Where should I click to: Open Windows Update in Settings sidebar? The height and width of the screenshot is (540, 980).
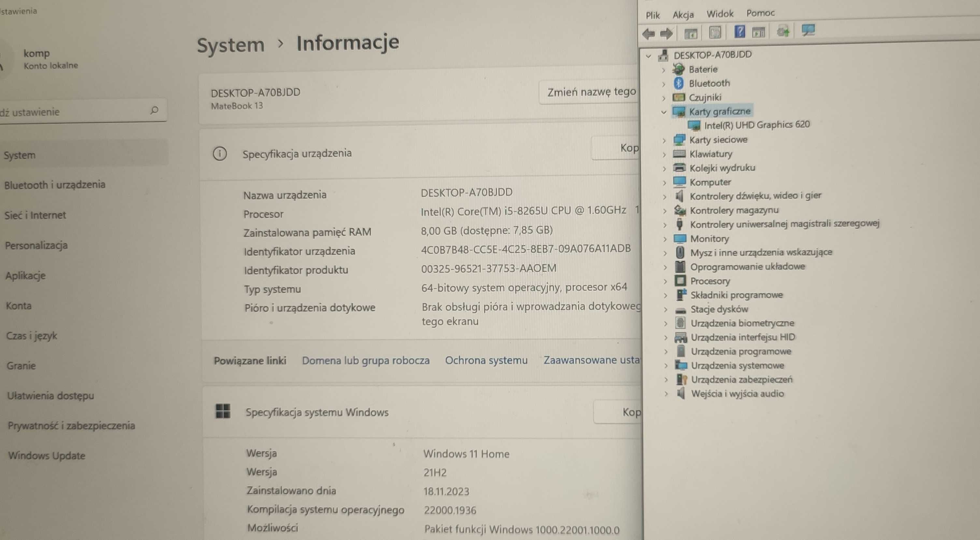pos(47,455)
